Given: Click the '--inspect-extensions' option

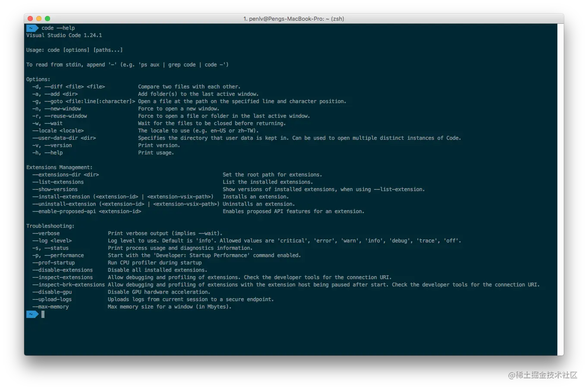Looking at the screenshot, I should (x=63, y=277).
